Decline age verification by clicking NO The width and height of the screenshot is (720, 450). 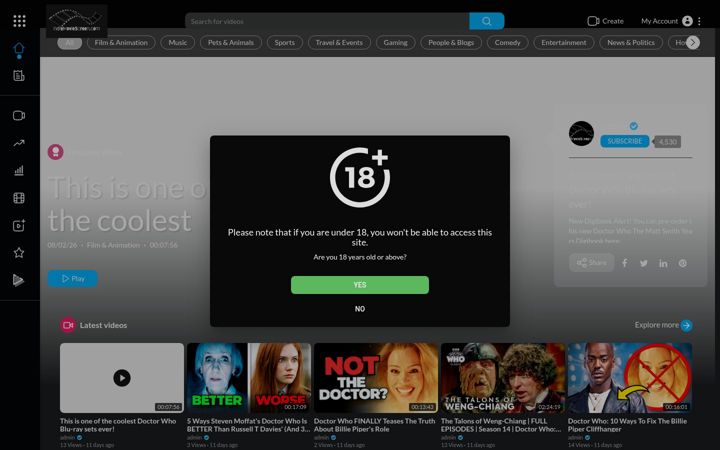[x=360, y=309]
